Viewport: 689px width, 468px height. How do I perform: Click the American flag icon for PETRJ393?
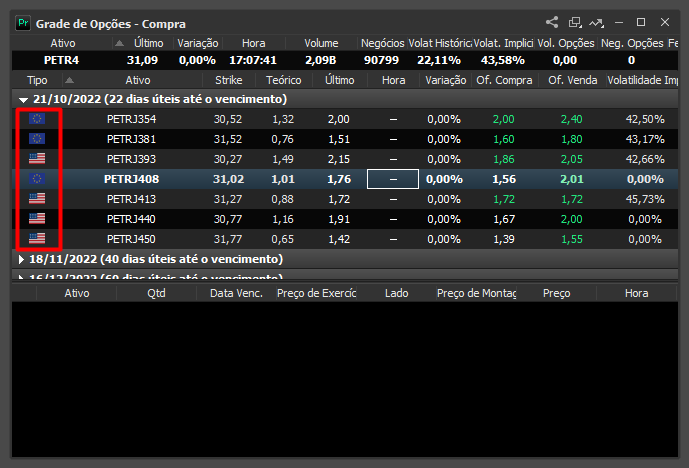point(37,159)
